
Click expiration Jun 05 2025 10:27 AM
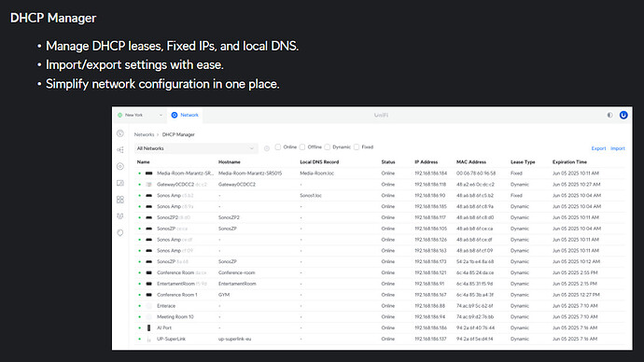576,185
